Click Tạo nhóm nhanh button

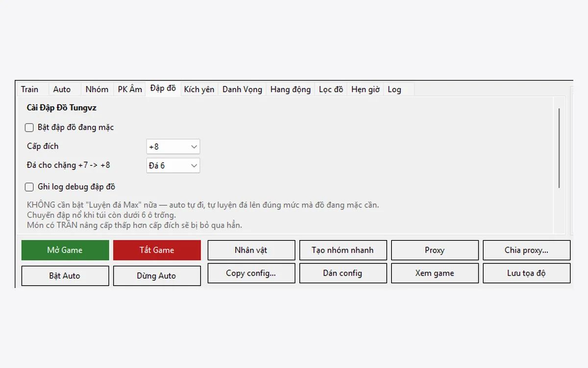coord(343,250)
